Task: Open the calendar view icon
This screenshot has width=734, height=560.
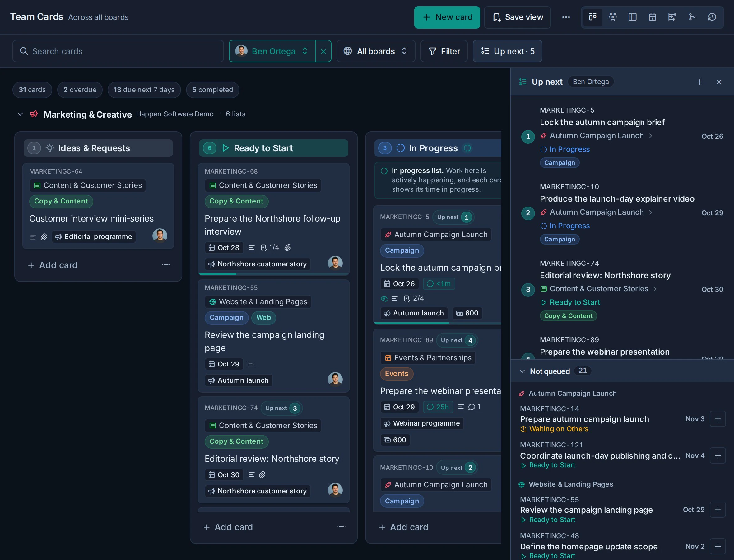Action: pyautogui.click(x=653, y=17)
